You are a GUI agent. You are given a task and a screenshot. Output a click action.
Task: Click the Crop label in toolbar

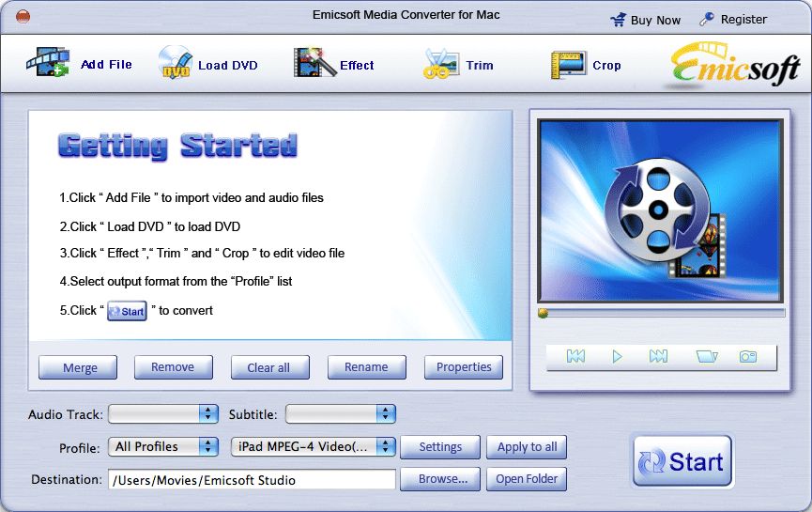(x=606, y=66)
